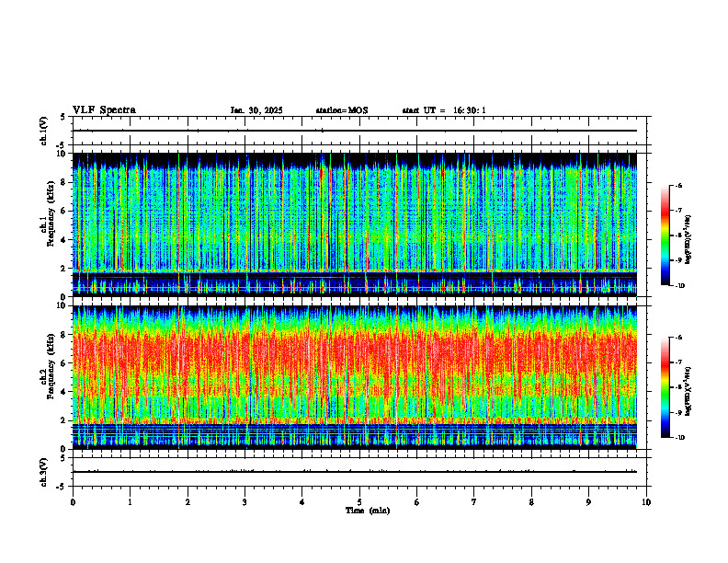
Task: Click the ch.2 "Frequency (kHz)" axis label
Action: coord(51,367)
